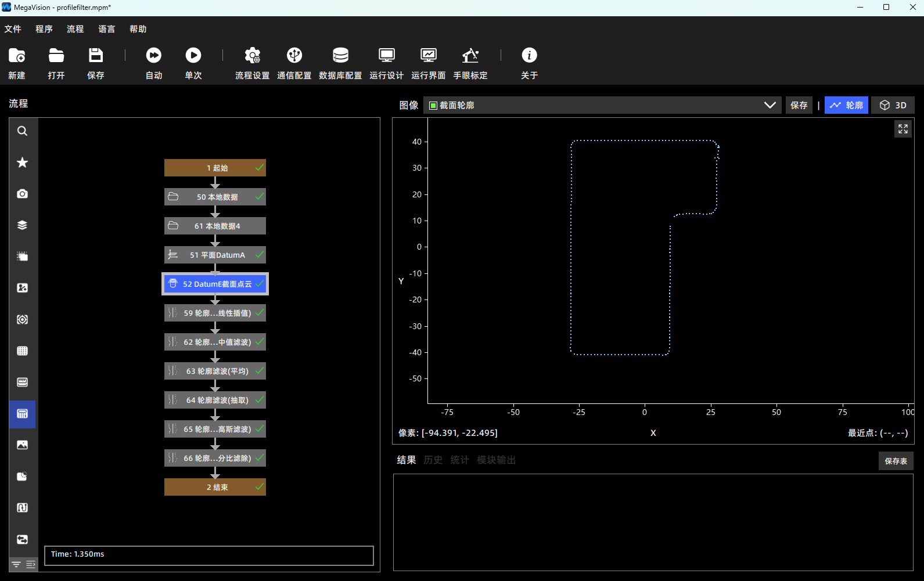Select node 62 轮廓 中值滤波

[x=215, y=342]
